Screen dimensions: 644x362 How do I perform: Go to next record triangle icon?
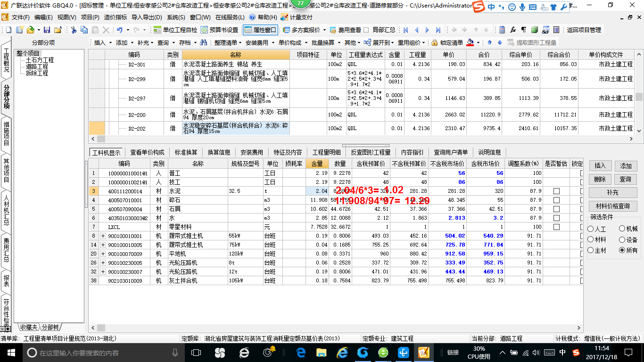pyautogui.click(x=428, y=30)
